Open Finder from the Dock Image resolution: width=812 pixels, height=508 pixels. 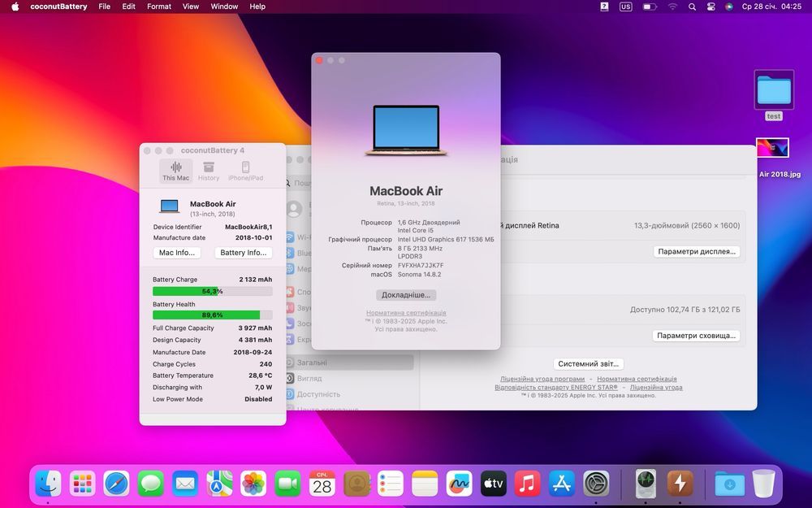[48, 484]
